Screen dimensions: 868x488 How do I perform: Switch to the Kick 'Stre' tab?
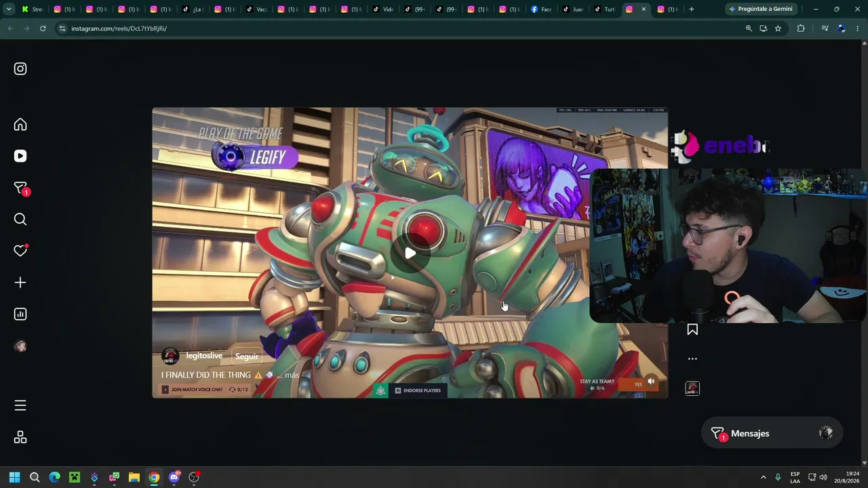click(x=32, y=9)
